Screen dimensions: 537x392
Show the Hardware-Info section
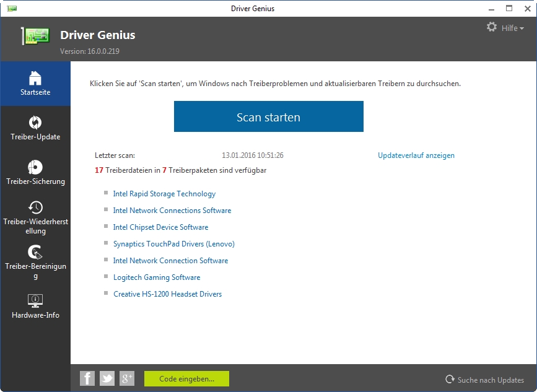coord(35,307)
